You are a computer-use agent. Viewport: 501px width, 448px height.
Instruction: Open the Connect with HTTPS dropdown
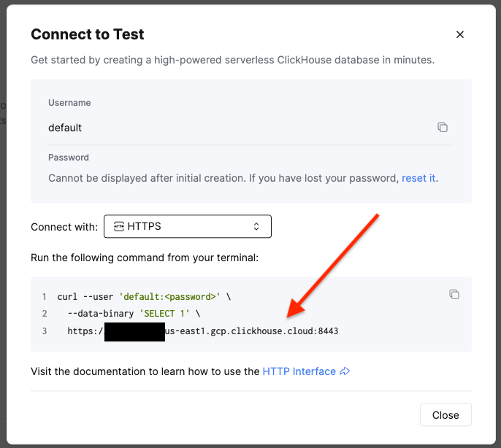[x=188, y=226]
